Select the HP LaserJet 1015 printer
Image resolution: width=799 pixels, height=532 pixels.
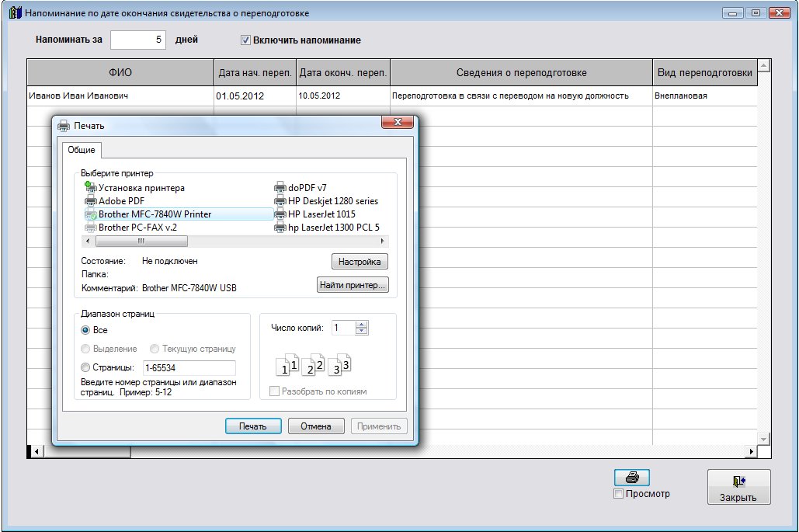(x=315, y=214)
